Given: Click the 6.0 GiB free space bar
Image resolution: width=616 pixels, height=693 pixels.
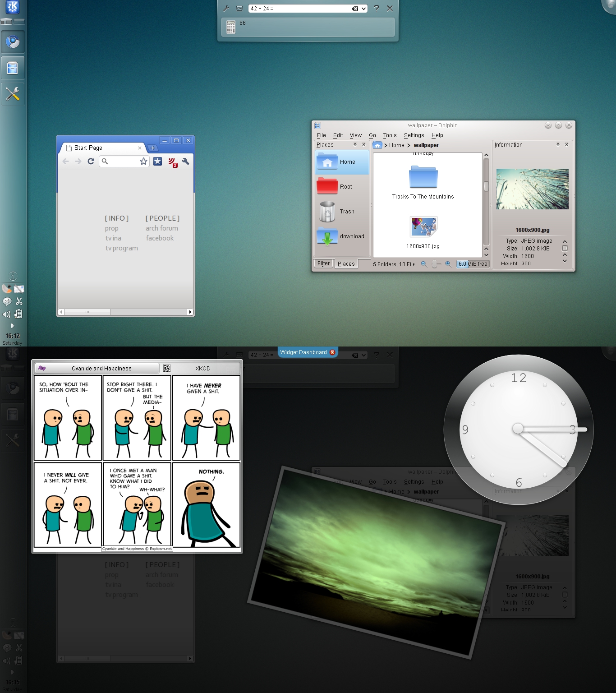Looking at the screenshot, I should (x=473, y=264).
